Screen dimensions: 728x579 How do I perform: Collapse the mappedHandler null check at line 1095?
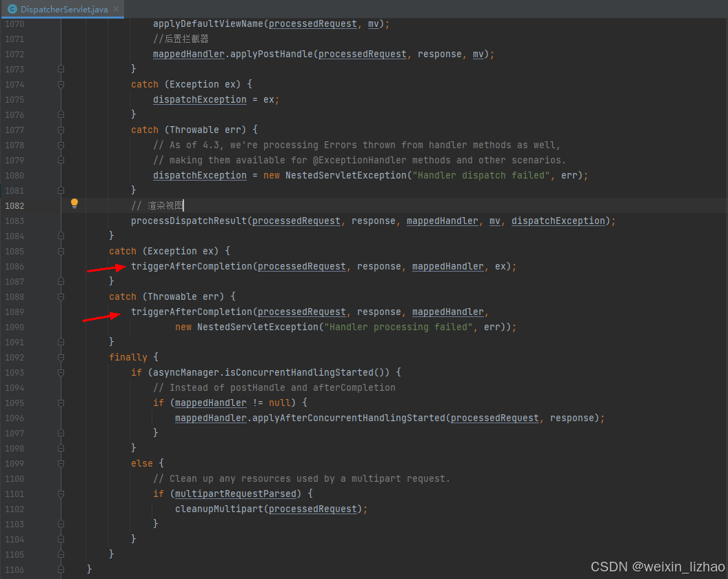[61, 403]
